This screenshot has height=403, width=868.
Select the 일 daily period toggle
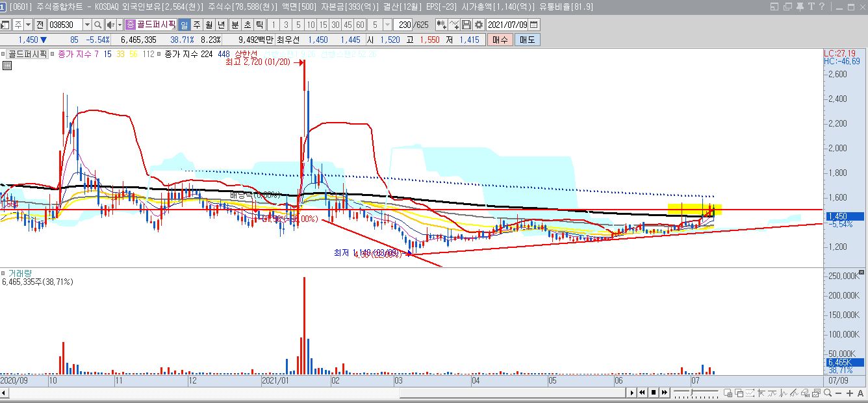pyautogui.click(x=184, y=25)
